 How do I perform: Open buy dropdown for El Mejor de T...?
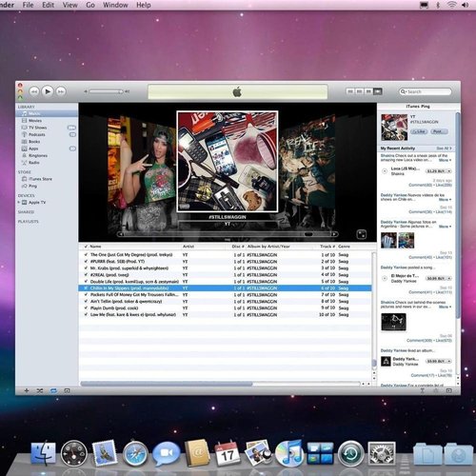pyautogui.click(x=449, y=278)
